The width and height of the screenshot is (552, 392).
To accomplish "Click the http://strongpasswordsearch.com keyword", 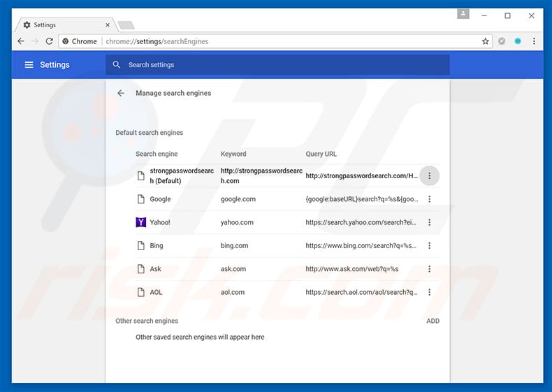I will coord(261,176).
